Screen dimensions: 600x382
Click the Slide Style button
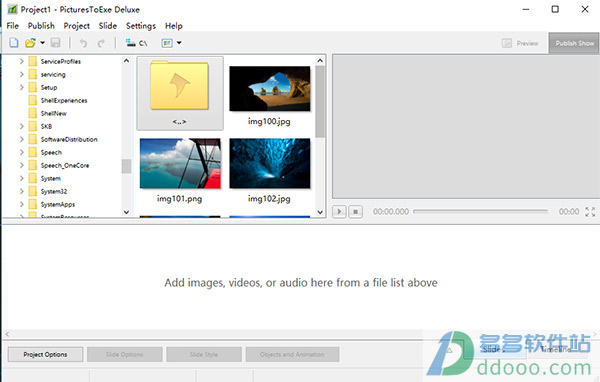[204, 354]
